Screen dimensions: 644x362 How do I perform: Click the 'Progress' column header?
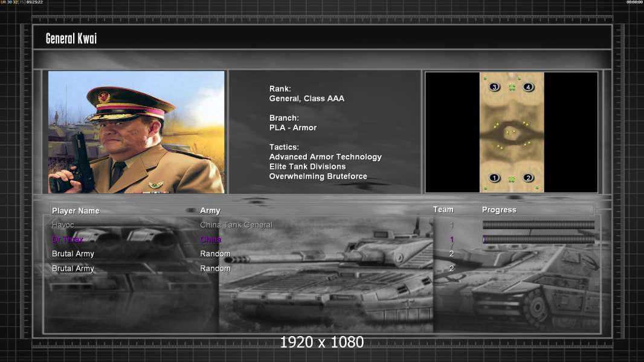click(499, 210)
